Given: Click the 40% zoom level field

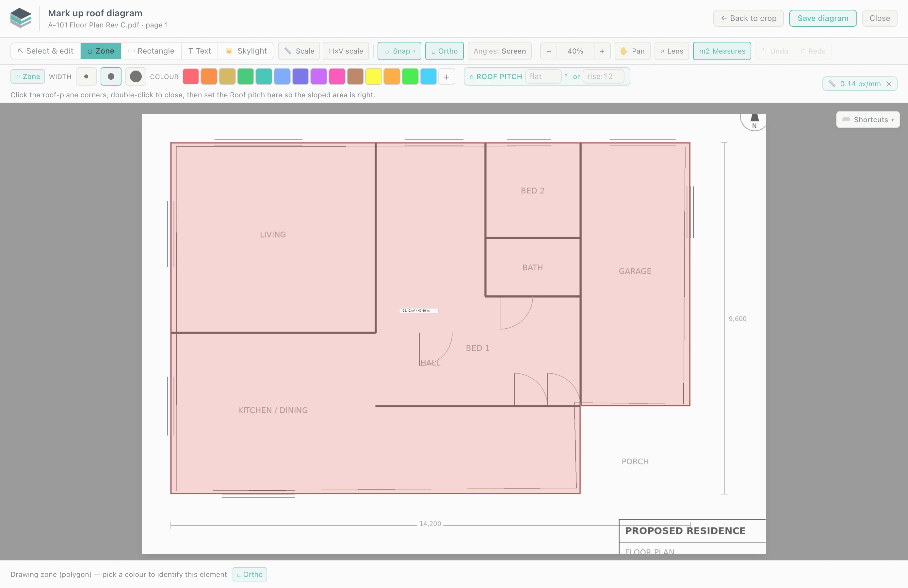Looking at the screenshot, I should [x=575, y=51].
